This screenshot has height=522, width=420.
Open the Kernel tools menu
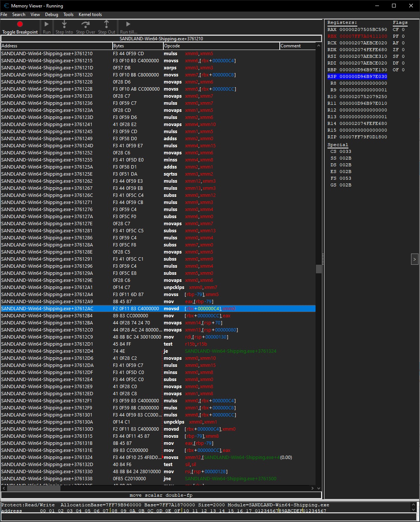[x=90, y=15]
